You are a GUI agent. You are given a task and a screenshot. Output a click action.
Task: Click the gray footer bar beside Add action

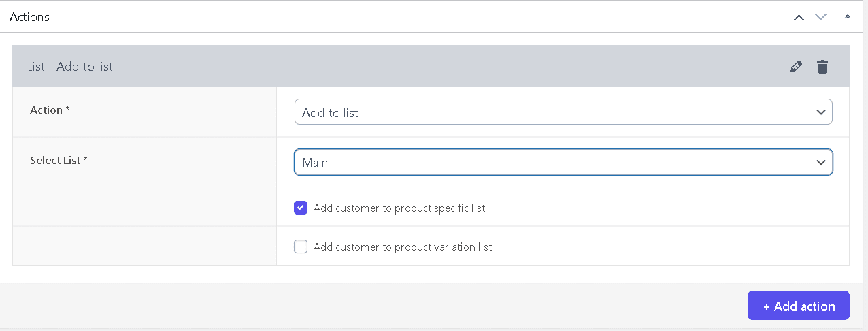point(374,306)
